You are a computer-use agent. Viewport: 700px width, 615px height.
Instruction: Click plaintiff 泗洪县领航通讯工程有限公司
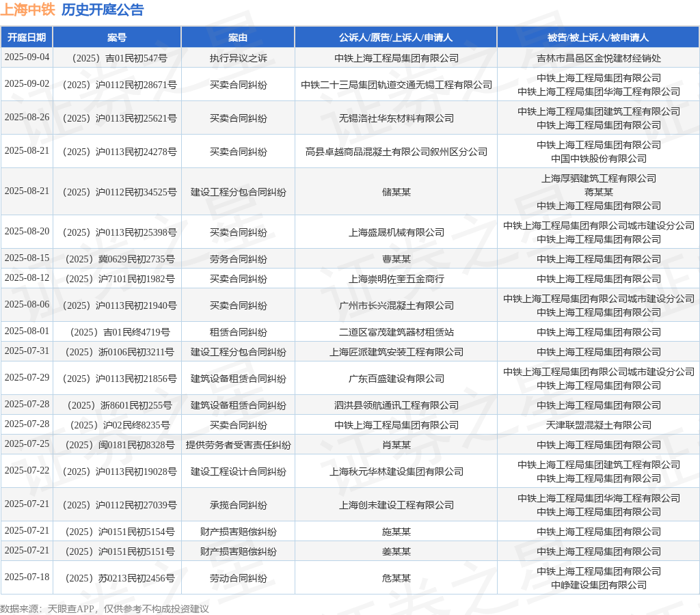(x=396, y=406)
